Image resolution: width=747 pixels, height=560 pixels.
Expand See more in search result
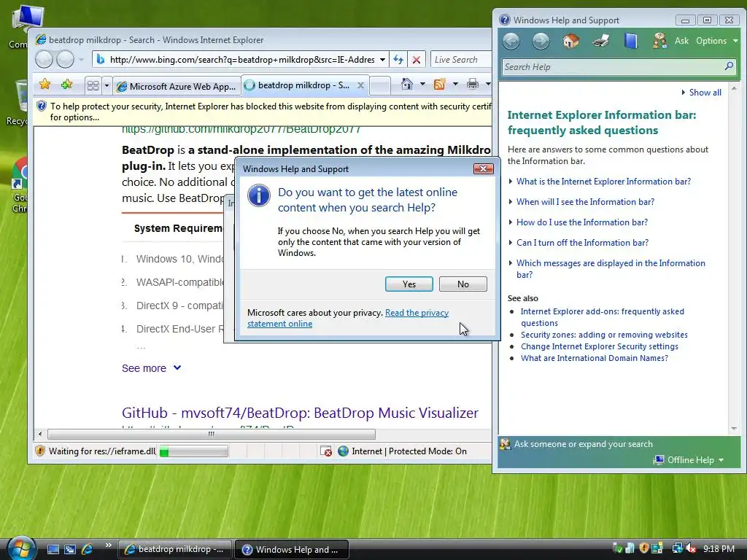152,368
